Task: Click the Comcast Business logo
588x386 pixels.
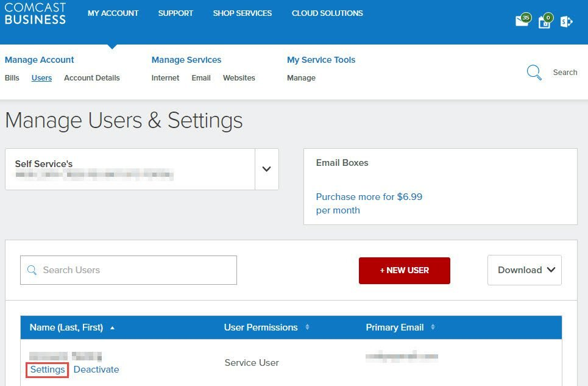Action: pos(35,13)
